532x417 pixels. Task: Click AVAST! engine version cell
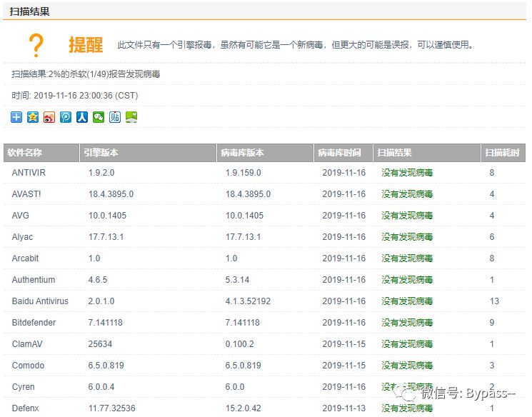pyautogui.click(x=111, y=194)
